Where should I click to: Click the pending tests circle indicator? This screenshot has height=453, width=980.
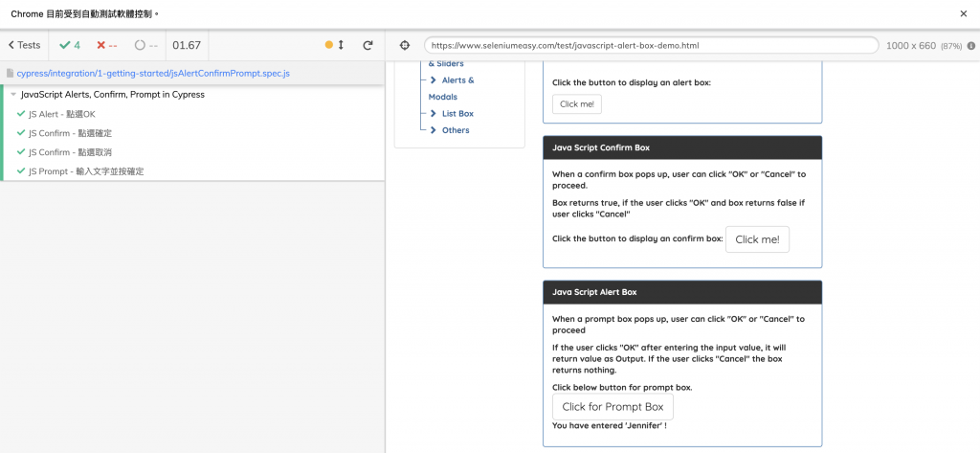pyautogui.click(x=145, y=45)
